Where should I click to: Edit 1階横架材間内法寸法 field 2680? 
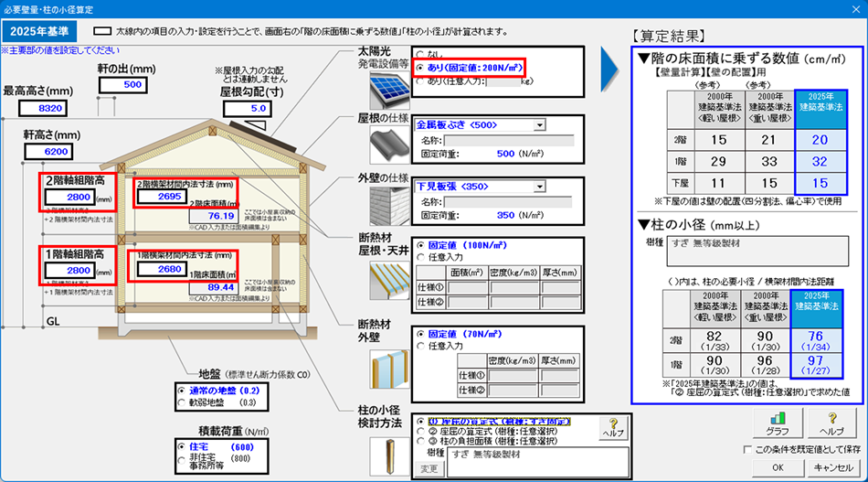pyautogui.click(x=162, y=269)
